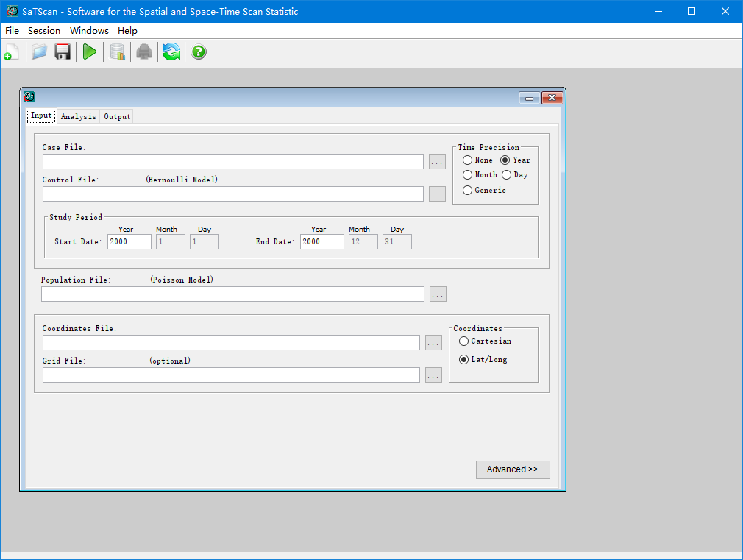743x560 pixels.
Task: Switch to the Analysis tab
Action: tap(78, 116)
